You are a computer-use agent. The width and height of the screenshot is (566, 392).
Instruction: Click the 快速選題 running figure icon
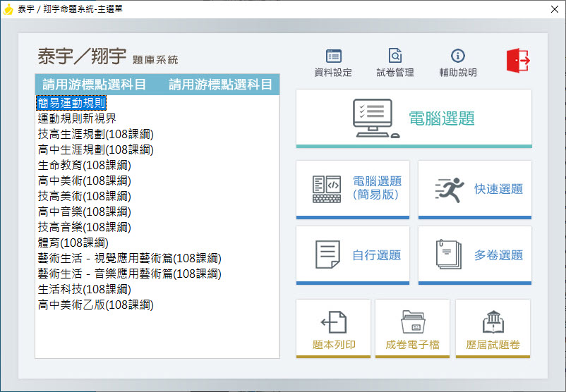point(450,189)
